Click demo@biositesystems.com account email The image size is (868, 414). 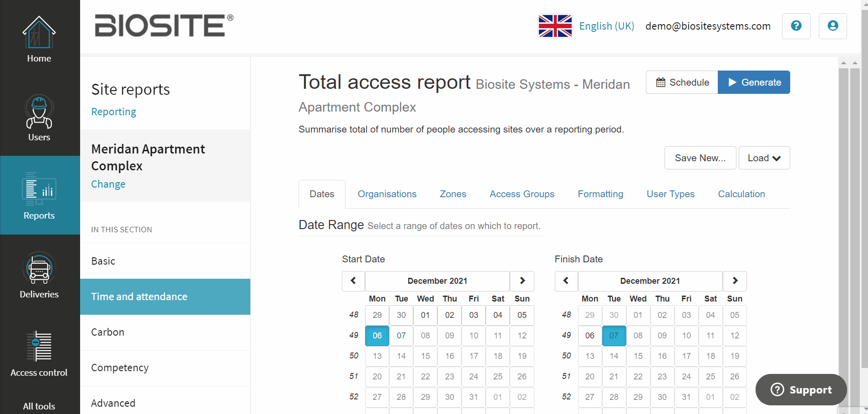708,26
